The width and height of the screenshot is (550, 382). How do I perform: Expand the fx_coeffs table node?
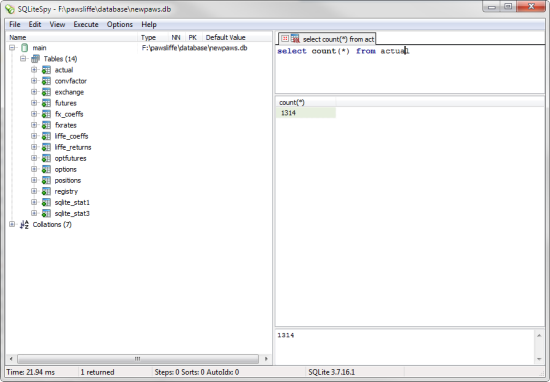[x=34, y=114]
